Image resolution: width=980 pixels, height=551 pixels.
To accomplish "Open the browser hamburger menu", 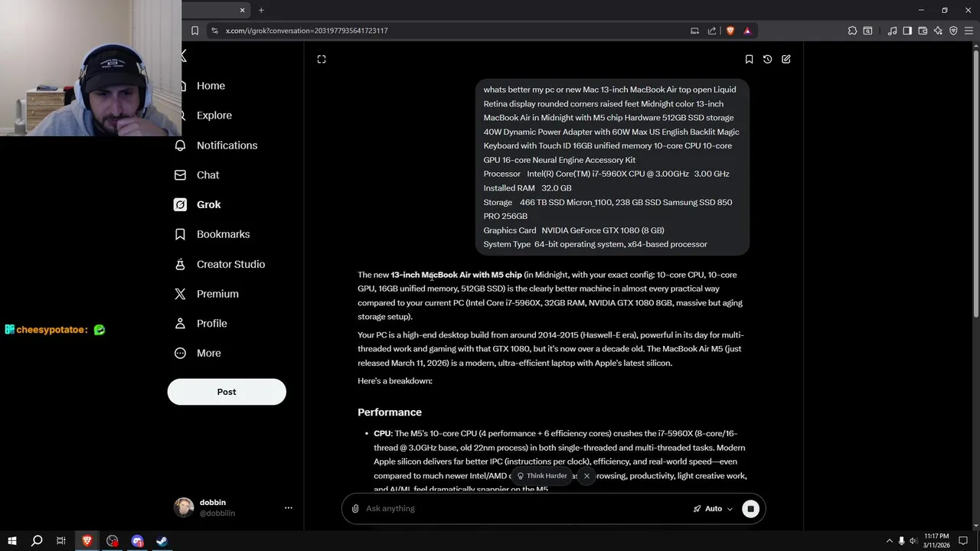I will [x=969, y=31].
